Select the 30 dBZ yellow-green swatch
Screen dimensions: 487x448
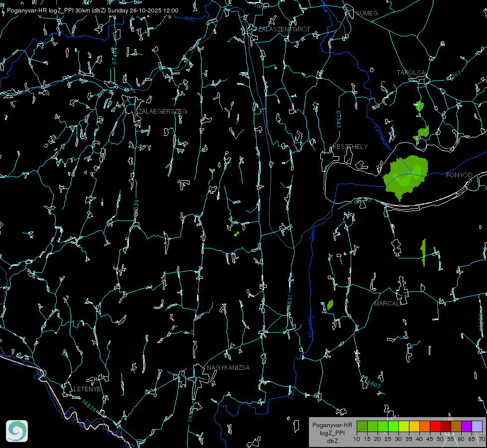[x=404, y=426]
